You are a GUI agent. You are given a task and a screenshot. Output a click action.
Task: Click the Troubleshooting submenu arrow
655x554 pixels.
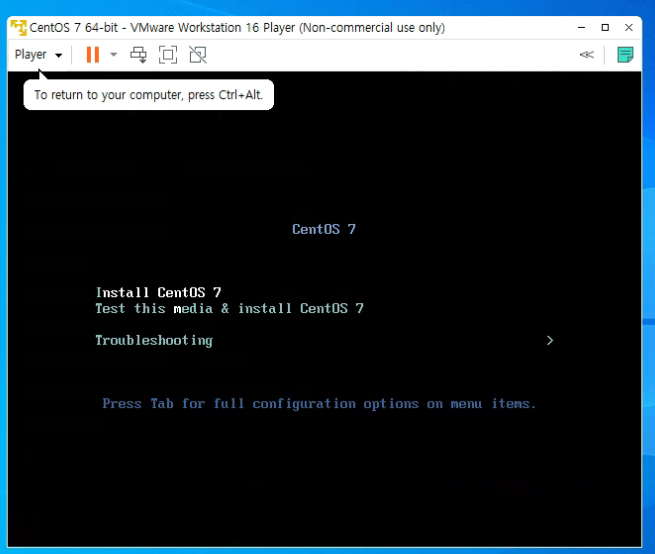[x=550, y=341]
